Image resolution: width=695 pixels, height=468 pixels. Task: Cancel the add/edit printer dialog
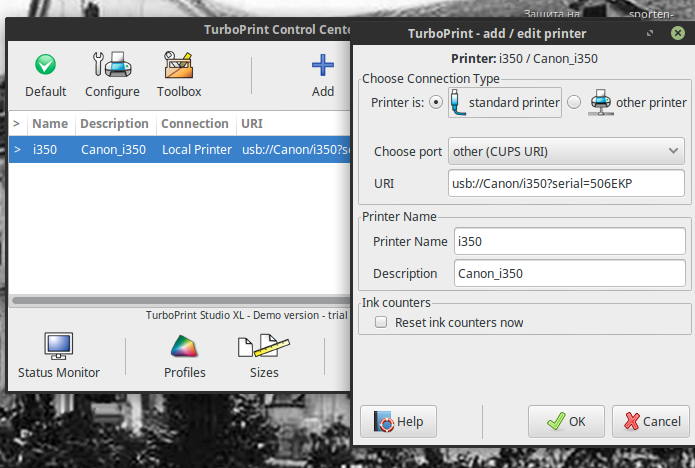(x=651, y=421)
